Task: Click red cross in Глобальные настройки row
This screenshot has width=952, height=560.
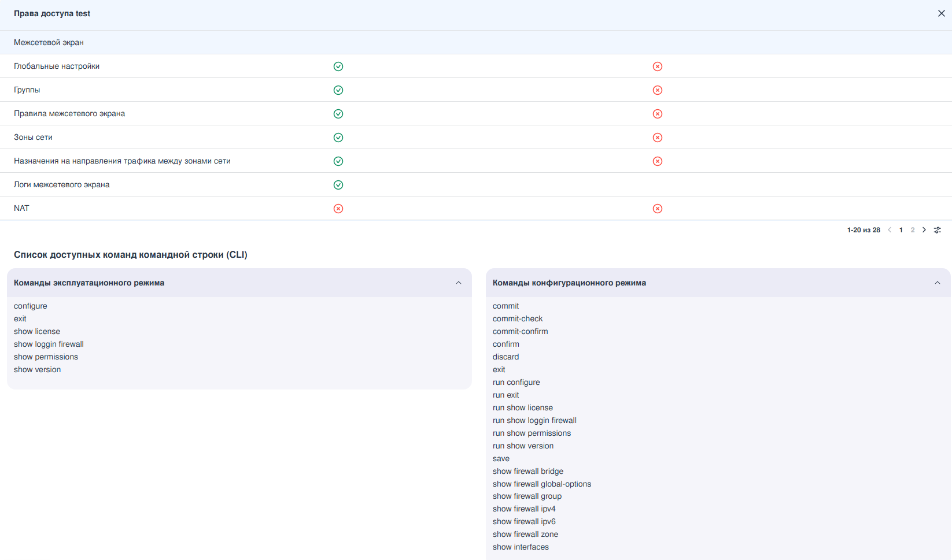Action: click(x=658, y=66)
